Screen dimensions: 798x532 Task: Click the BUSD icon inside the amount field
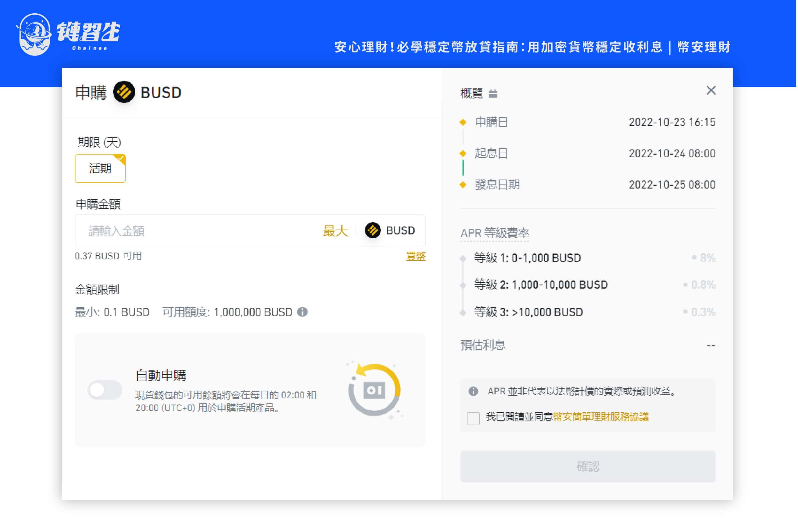[373, 231]
